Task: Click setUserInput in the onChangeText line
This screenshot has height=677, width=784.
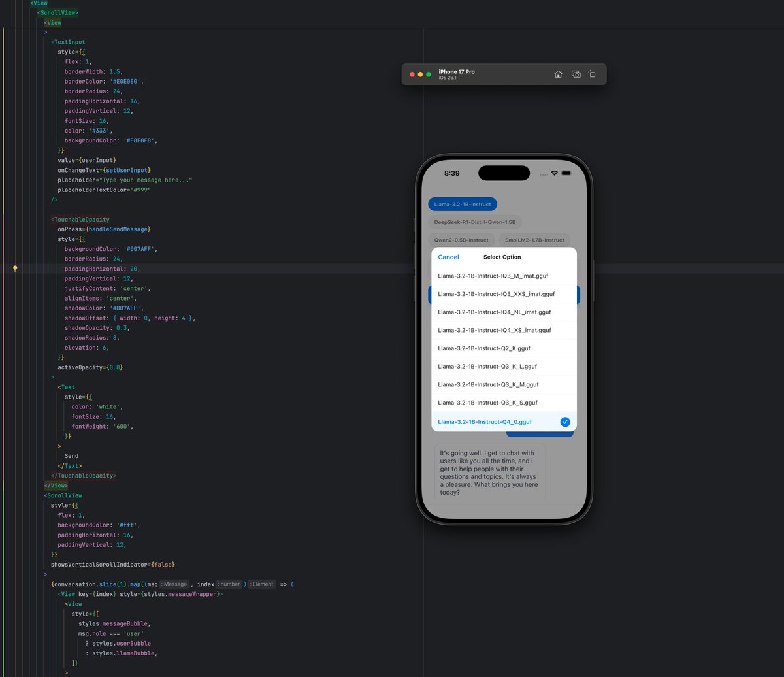Action: 126,170
